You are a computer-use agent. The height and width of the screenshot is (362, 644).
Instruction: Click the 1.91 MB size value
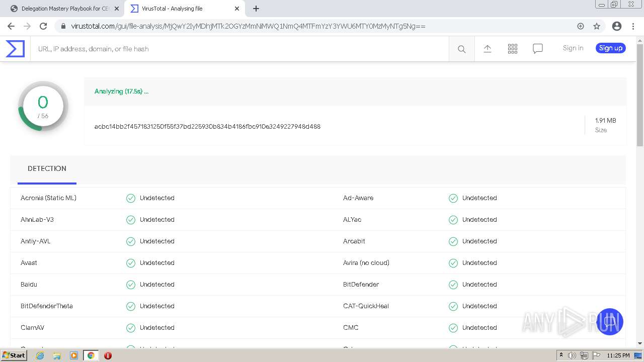(x=605, y=121)
